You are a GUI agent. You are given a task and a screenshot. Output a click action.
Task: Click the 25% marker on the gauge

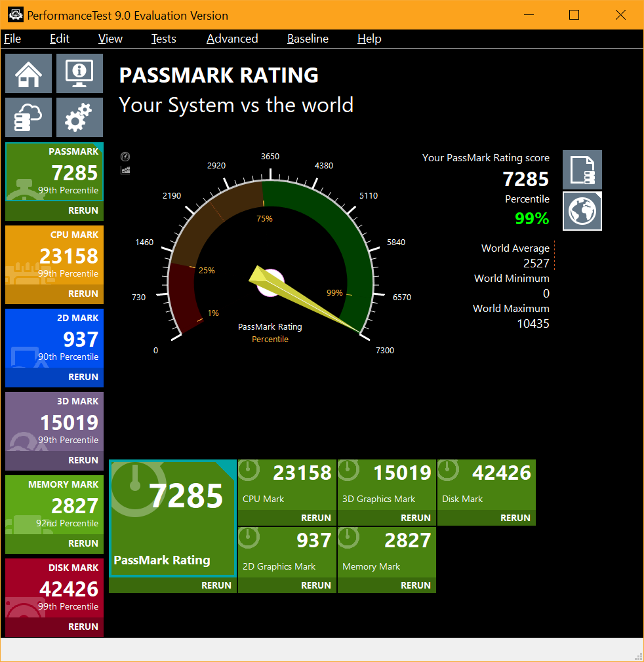click(207, 271)
